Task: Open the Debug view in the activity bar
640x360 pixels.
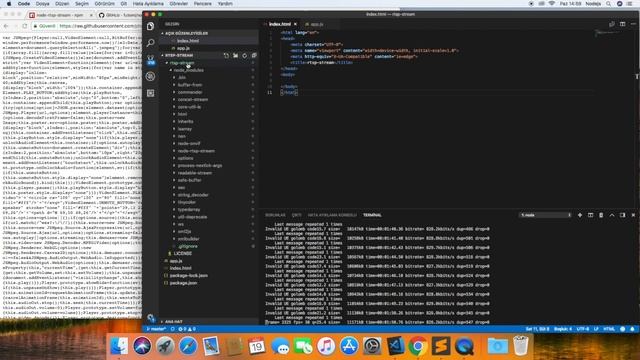Action: coord(151,76)
